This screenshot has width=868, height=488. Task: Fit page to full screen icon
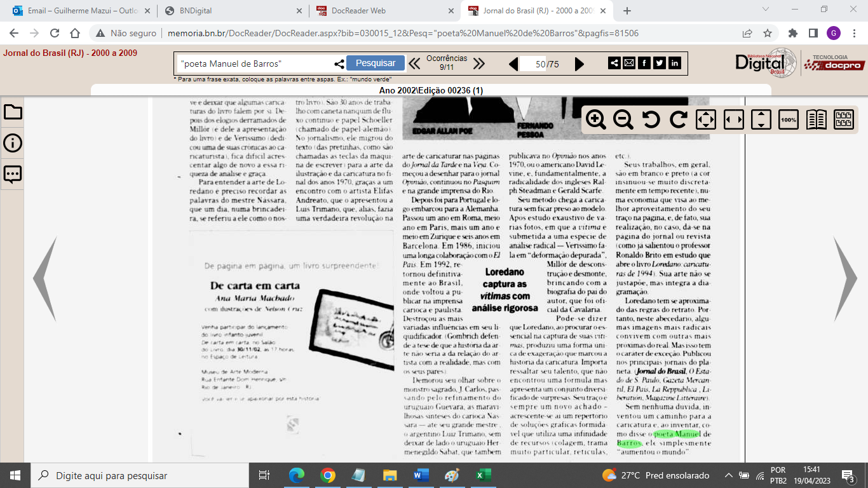tap(706, 119)
